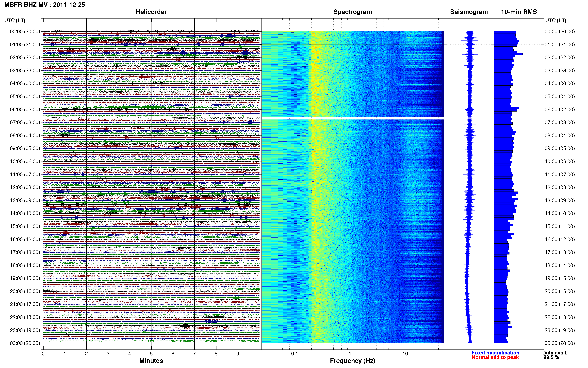Click 13:00 (09:00) label left of Helicorder

[25, 200]
